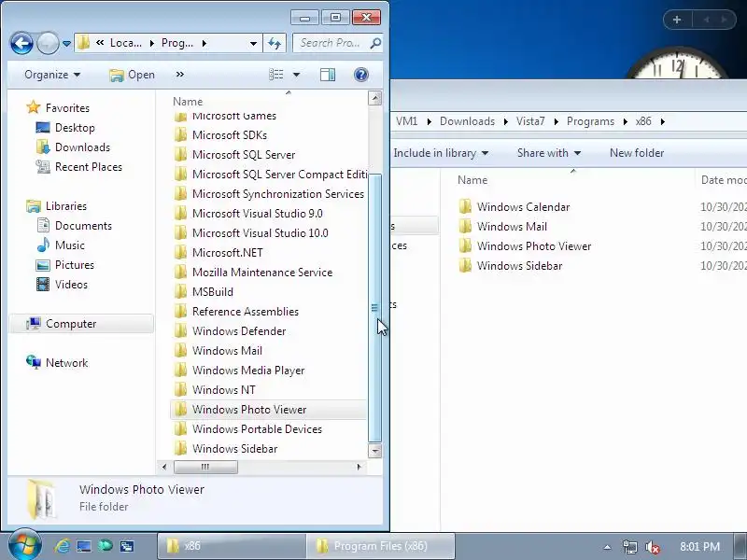Select Computer in navigation pane
This screenshot has width=747, height=560.
click(x=81, y=324)
